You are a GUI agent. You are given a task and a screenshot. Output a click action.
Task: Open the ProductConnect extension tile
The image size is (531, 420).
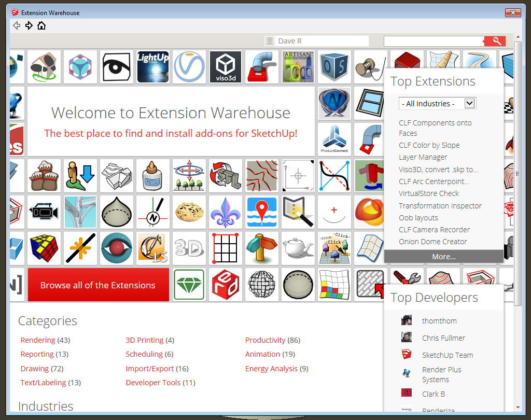[334, 139]
